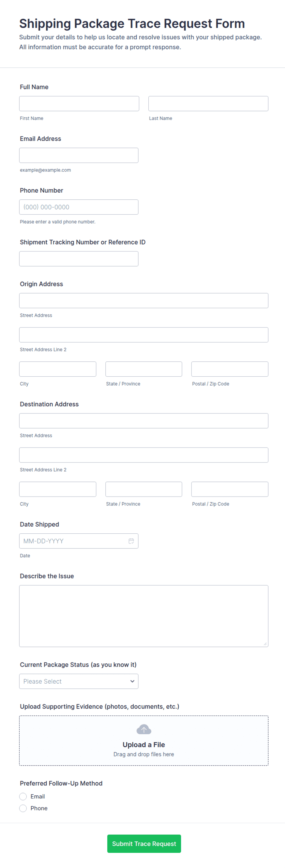The height and width of the screenshot is (868, 285).
Task: Click inside the Describe the Issue textarea
Action: 144,616
